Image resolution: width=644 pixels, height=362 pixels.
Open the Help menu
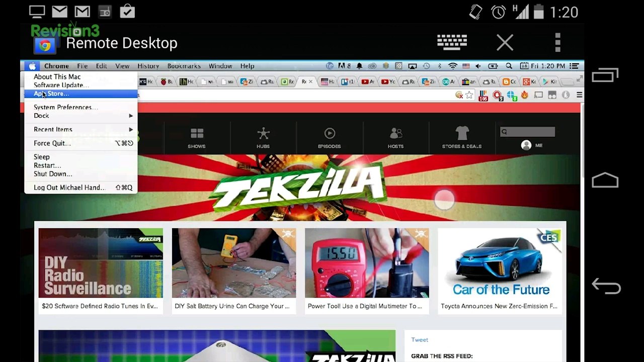[x=247, y=66]
